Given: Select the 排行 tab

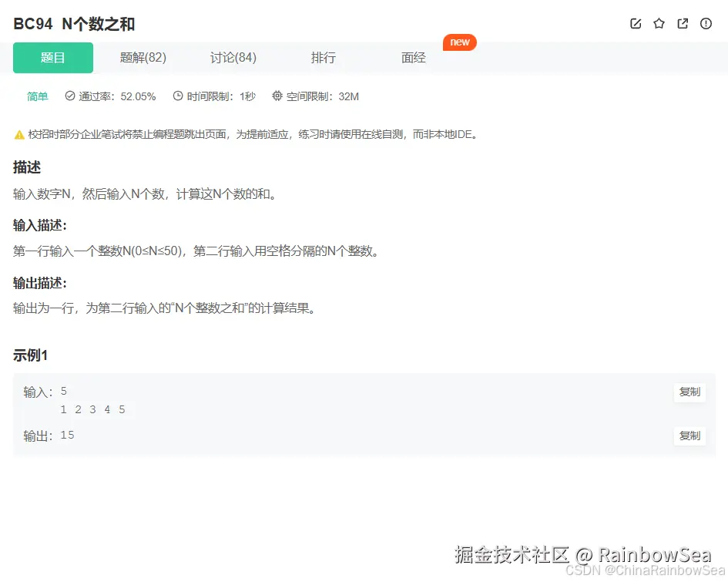Looking at the screenshot, I should (x=324, y=57).
